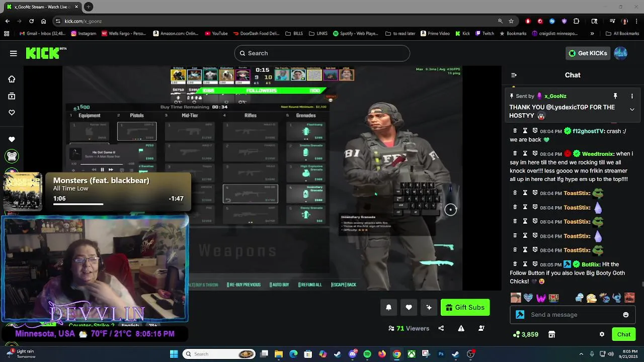
Task: Expand the pinned message chevron
Action: [x=632, y=109]
